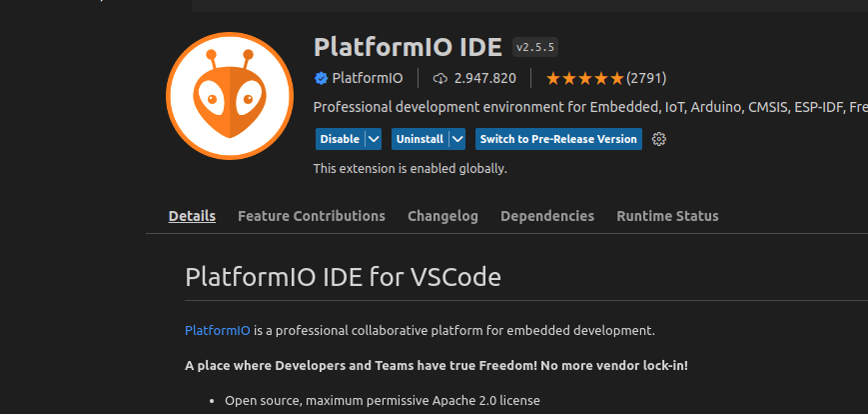868x414 pixels.
Task: Switch to Pre-Release Version
Action: [557, 139]
